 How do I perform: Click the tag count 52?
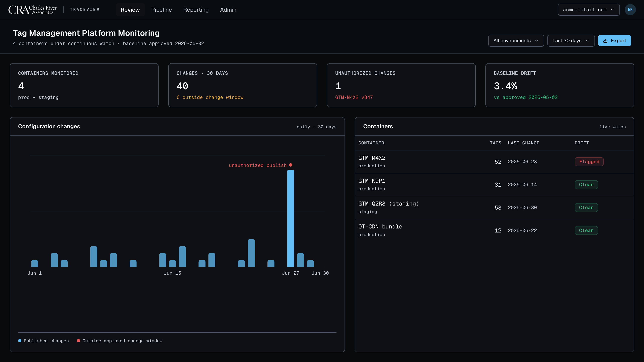click(498, 162)
